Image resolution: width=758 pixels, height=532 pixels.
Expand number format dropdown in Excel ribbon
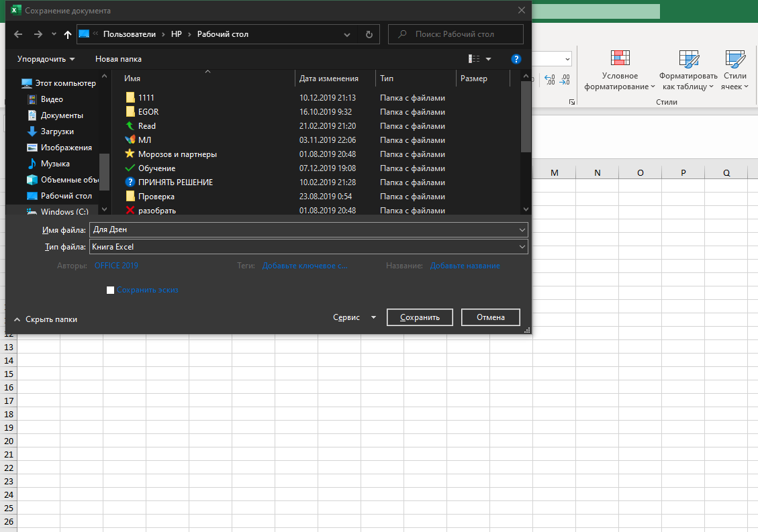(567, 60)
